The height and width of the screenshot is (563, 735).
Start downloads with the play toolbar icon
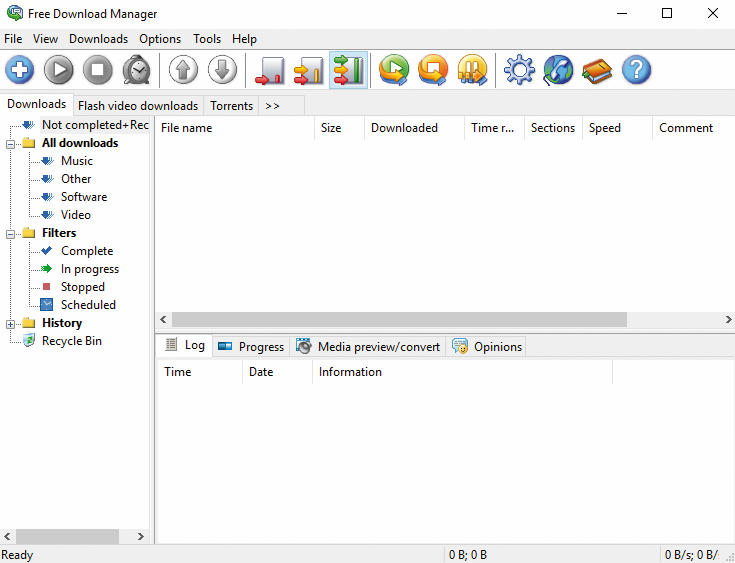(59, 70)
